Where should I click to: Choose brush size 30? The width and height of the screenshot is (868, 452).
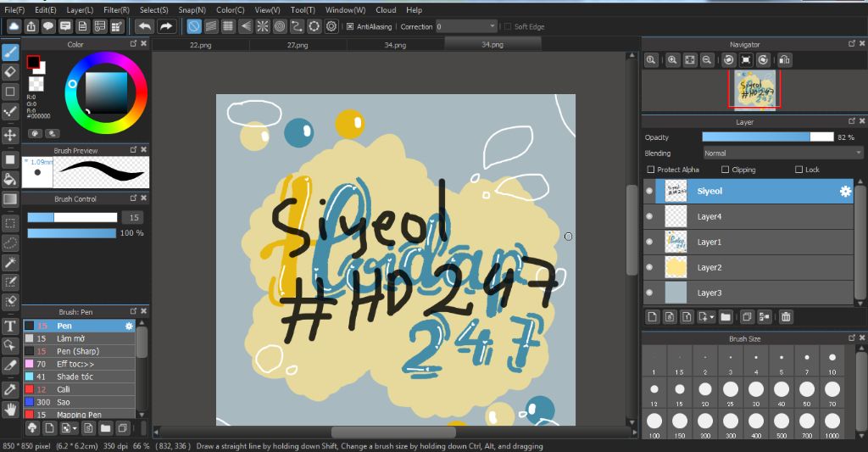point(755,393)
